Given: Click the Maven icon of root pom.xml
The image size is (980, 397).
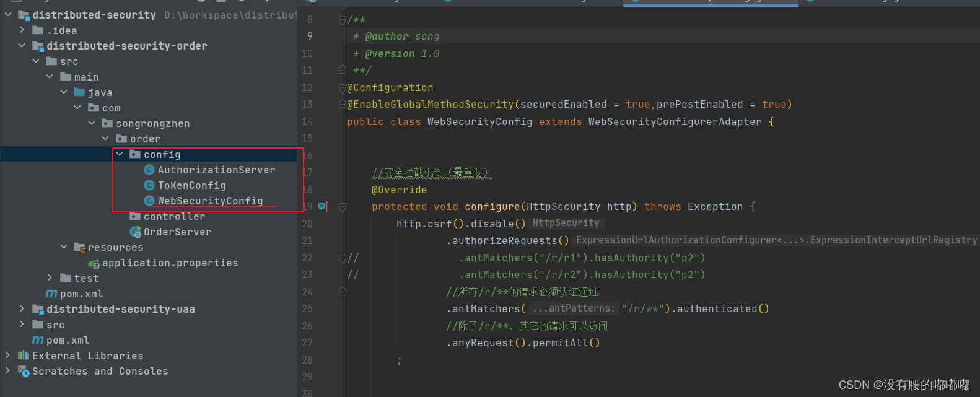Looking at the screenshot, I should click(x=38, y=340).
